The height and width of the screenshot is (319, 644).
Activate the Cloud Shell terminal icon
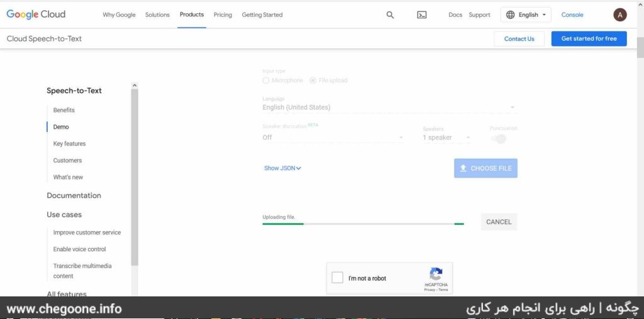(422, 15)
